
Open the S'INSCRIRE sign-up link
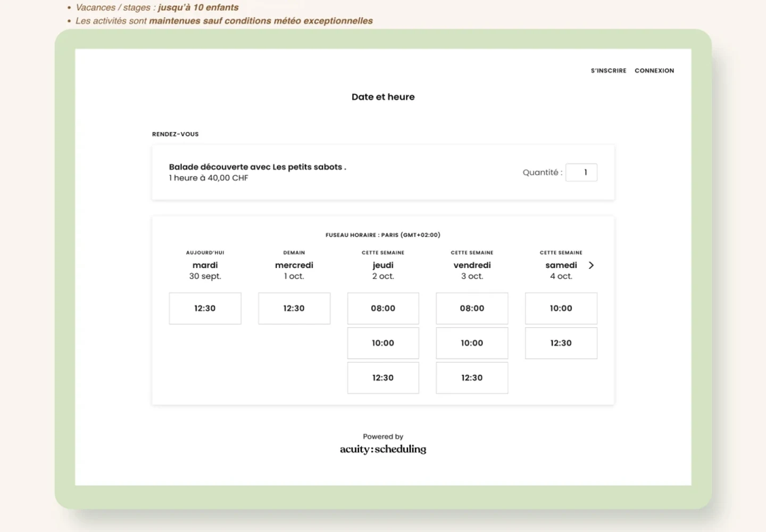(609, 71)
